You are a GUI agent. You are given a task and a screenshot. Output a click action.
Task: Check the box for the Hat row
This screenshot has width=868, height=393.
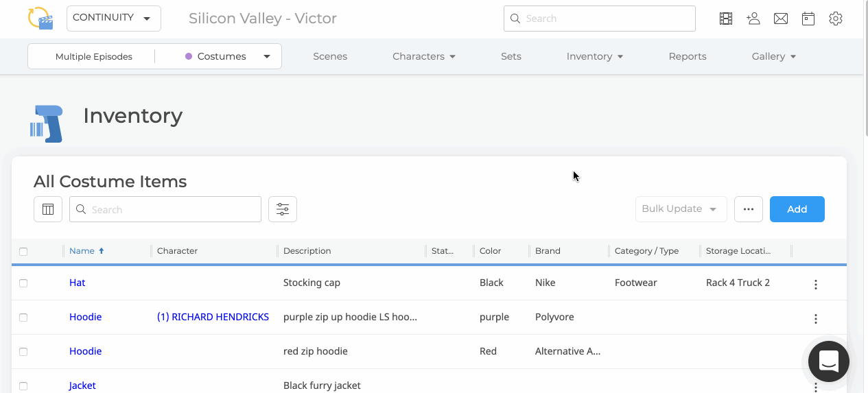(23, 283)
